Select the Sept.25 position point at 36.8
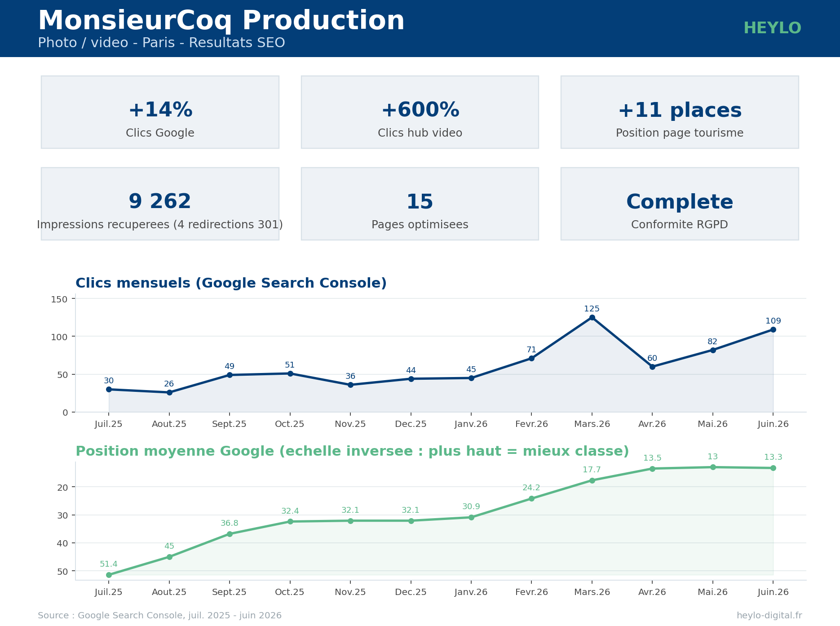Image resolution: width=840 pixels, height=626 pixels. point(230,534)
